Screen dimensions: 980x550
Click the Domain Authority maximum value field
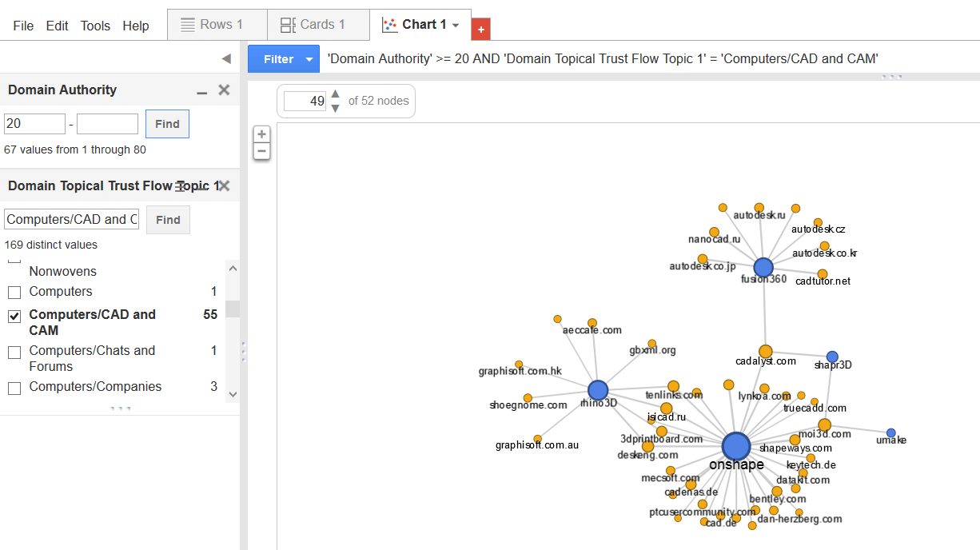click(107, 124)
